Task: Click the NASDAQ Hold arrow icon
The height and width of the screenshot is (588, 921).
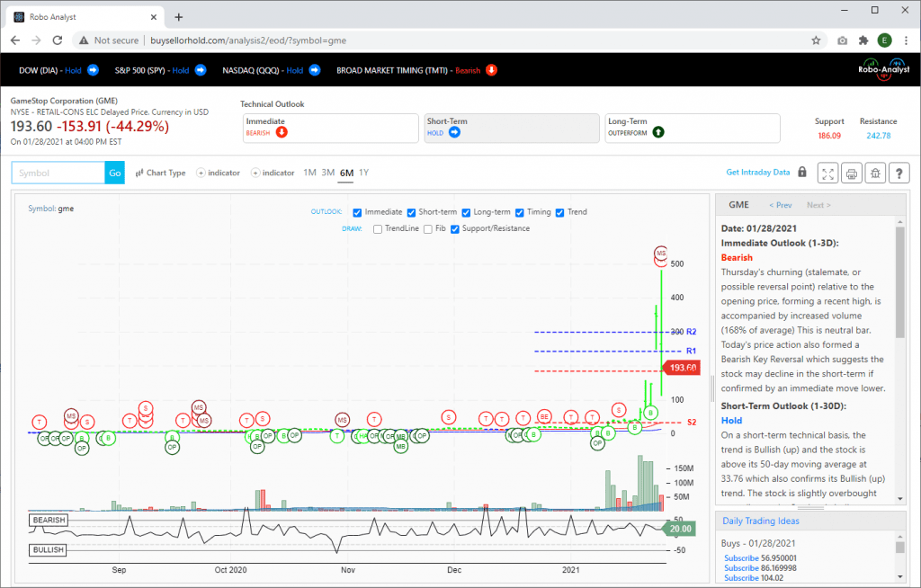Action: [x=315, y=70]
